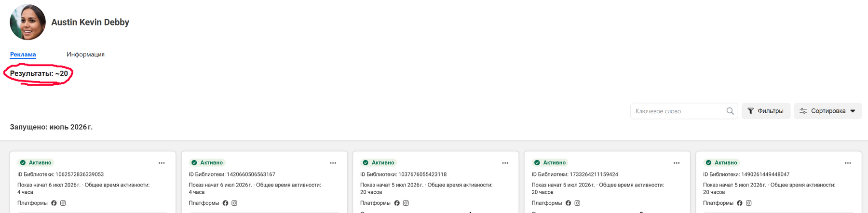Click Instagram platform icon on second ad card

234,203
